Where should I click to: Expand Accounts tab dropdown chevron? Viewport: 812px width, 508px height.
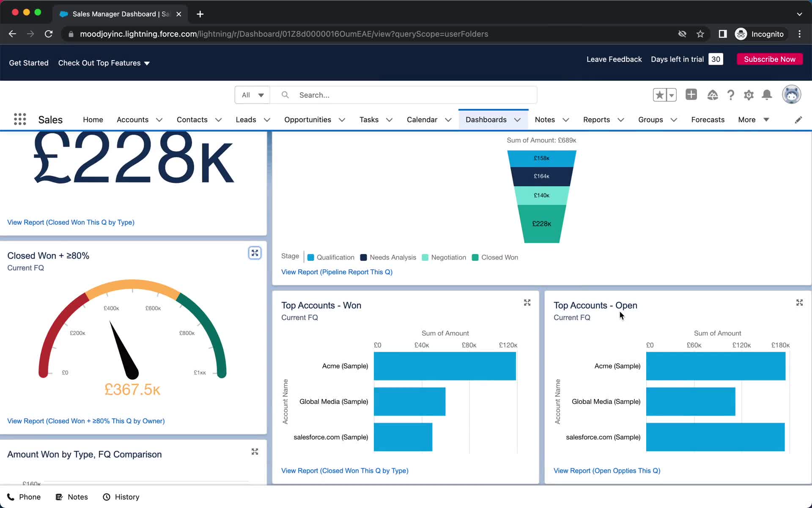coord(159,120)
